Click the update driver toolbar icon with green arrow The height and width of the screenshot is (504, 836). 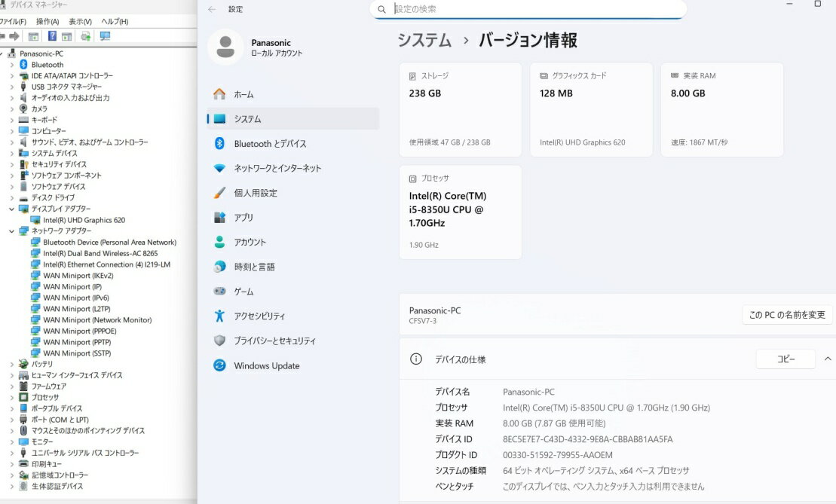[86, 36]
